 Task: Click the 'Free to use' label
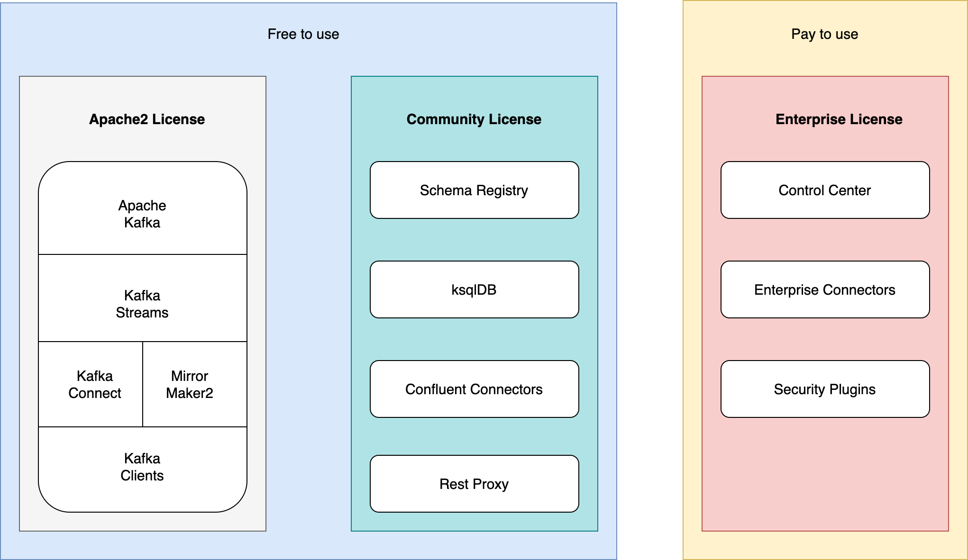(x=303, y=34)
